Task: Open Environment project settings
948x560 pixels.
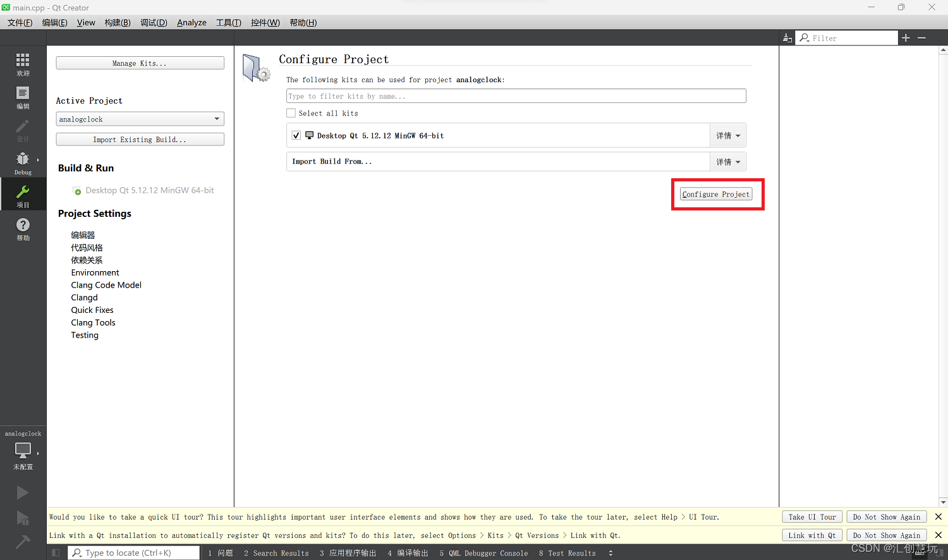Action: point(95,272)
